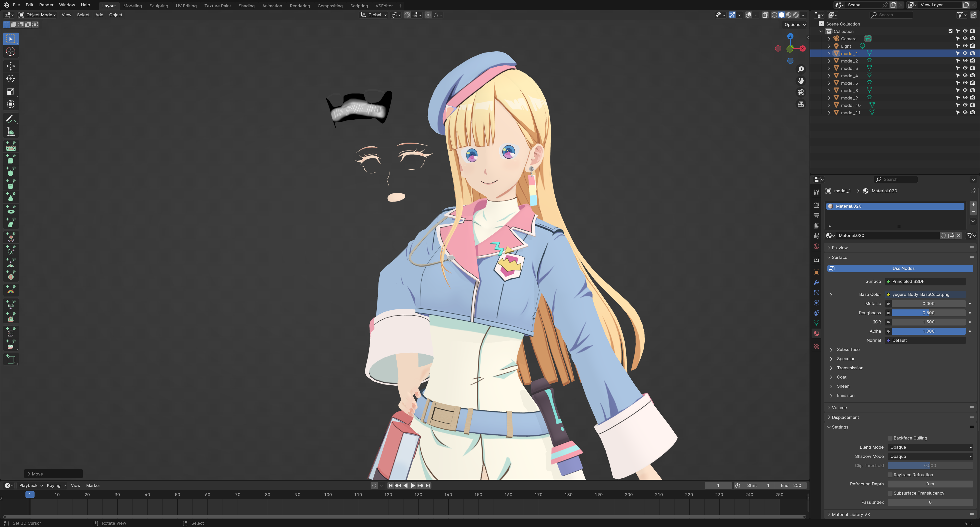Open the timeline Marker menu
Image resolution: width=980 pixels, height=527 pixels.
93,486
